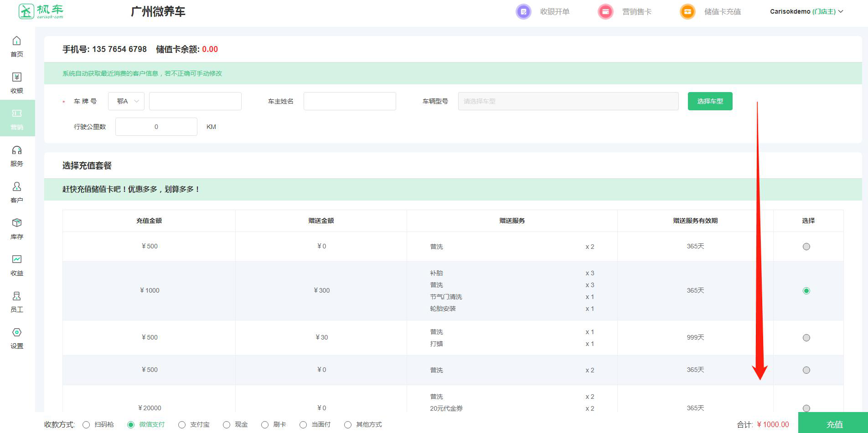
Task: Click the 20元代金券 service entry
Action: click(x=446, y=408)
